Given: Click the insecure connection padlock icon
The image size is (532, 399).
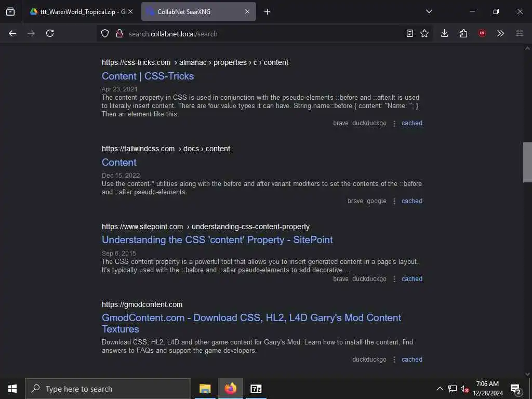Looking at the screenshot, I should click(x=119, y=33).
